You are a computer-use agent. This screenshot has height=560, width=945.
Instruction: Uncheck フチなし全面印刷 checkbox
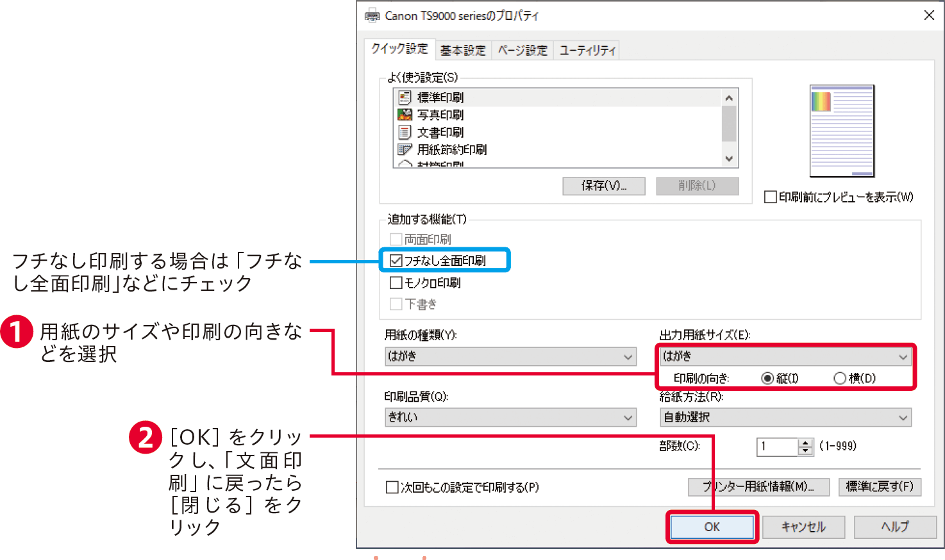(396, 261)
